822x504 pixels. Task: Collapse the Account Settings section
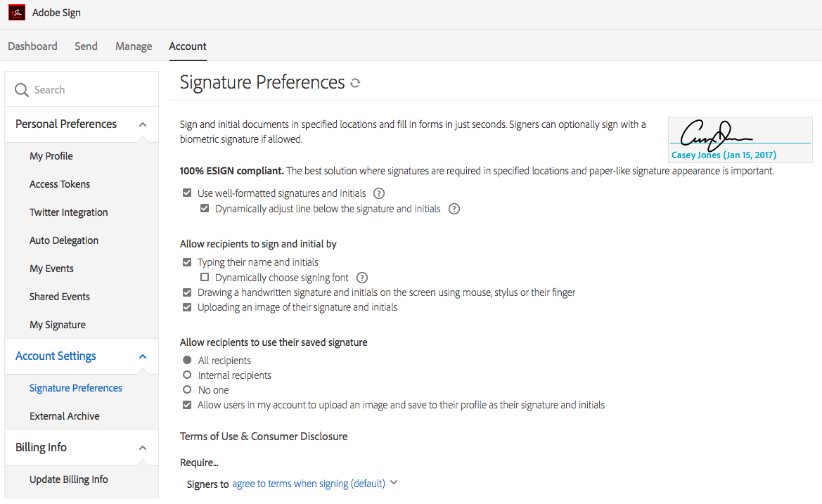(x=143, y=356)
